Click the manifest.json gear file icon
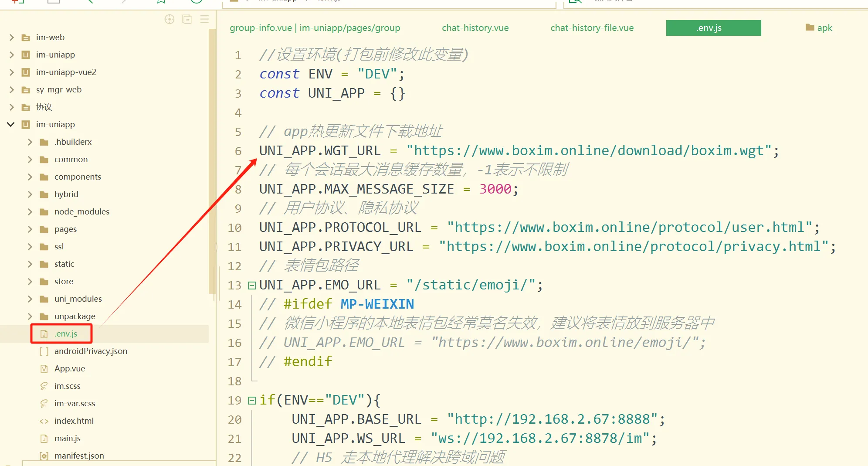 (x=44, y=456)
